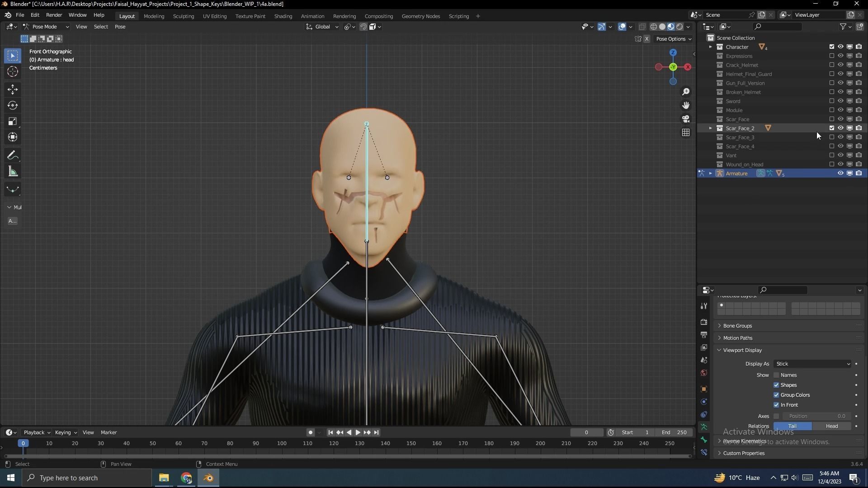
Task: Open the View Layer properties tab
Action: [704, 347]
